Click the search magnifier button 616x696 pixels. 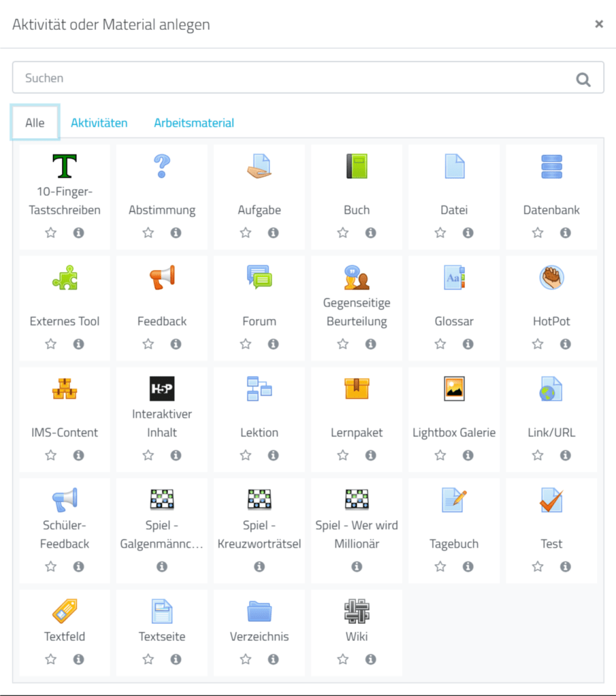pos(583,79)
